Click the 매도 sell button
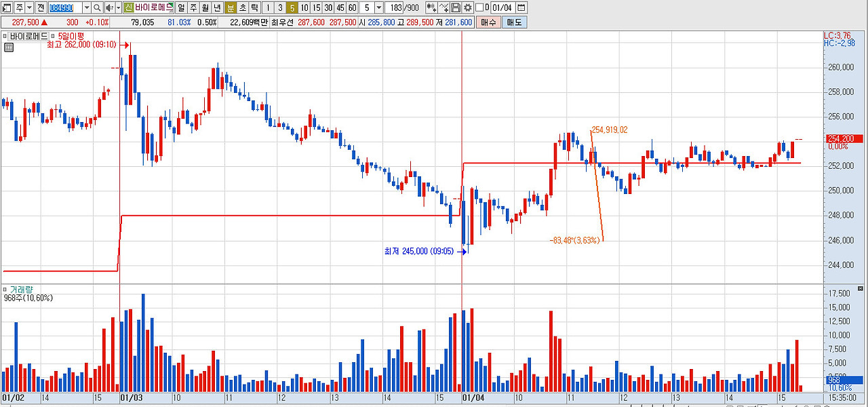Screen dimensions: 868x407 coord(514,22)
